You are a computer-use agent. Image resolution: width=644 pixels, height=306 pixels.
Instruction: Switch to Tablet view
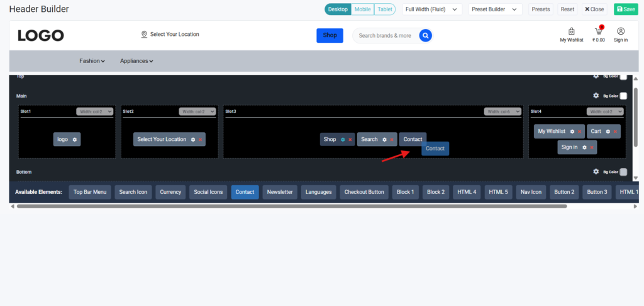click(x=385, y=9)
